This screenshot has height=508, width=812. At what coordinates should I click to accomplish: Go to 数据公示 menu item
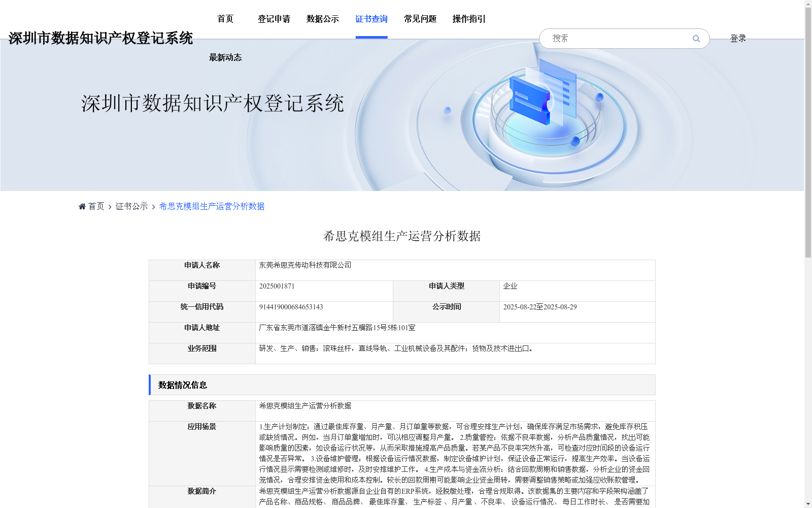[x=323, y=19]
